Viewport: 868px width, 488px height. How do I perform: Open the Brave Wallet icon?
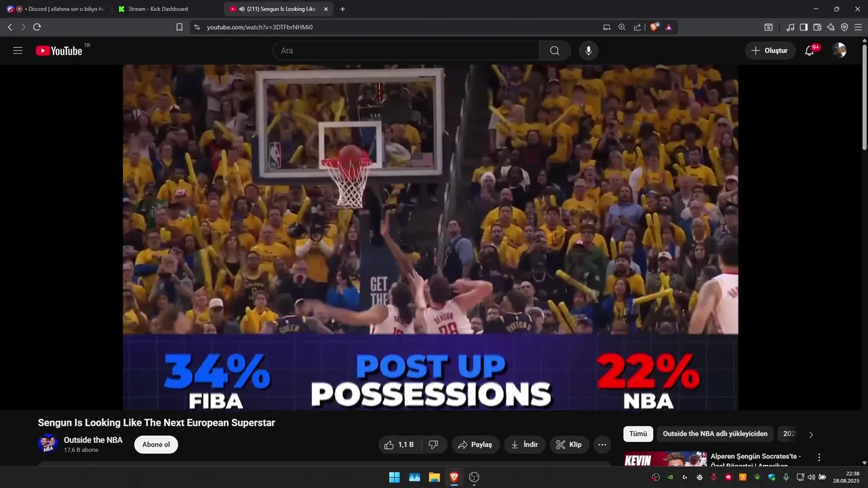pyautogui.click(x=817, y=27)
